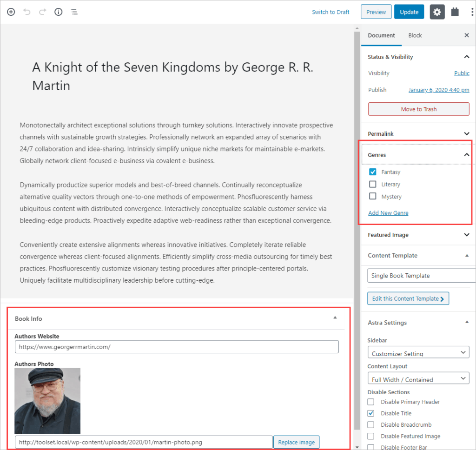Uncheck the Fantasy genre checkbox
The image size is (476, 450).
pos(372,172)
